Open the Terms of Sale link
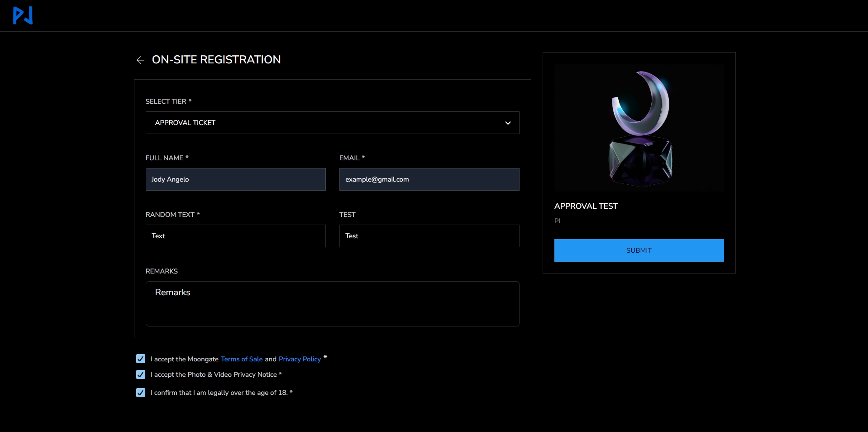868x432 pixels. pos(241,359)
